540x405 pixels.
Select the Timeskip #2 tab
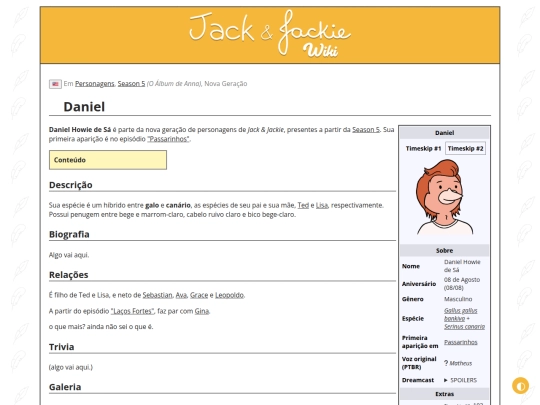pyautogui.click(x=465, y=148)
